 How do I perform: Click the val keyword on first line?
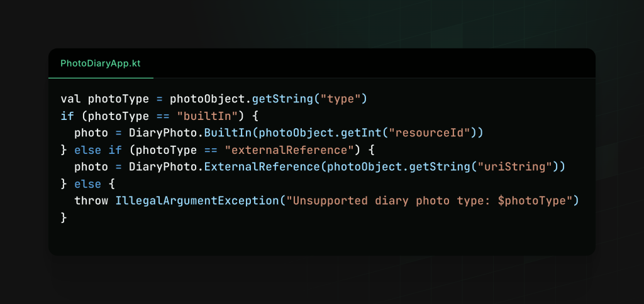coord(70,99)
